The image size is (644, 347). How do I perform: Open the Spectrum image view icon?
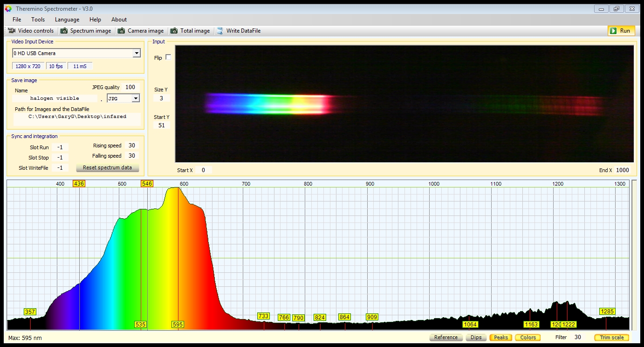click(63, 31)
